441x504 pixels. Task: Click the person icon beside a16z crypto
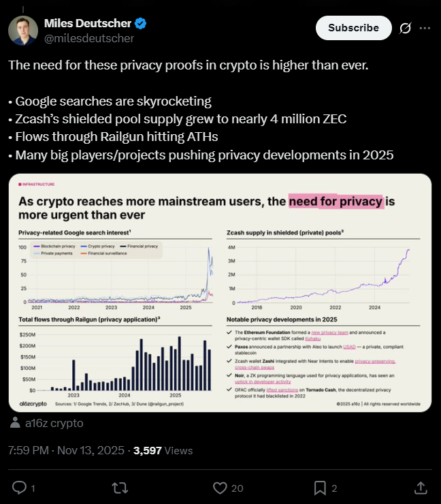pos(15,423)
